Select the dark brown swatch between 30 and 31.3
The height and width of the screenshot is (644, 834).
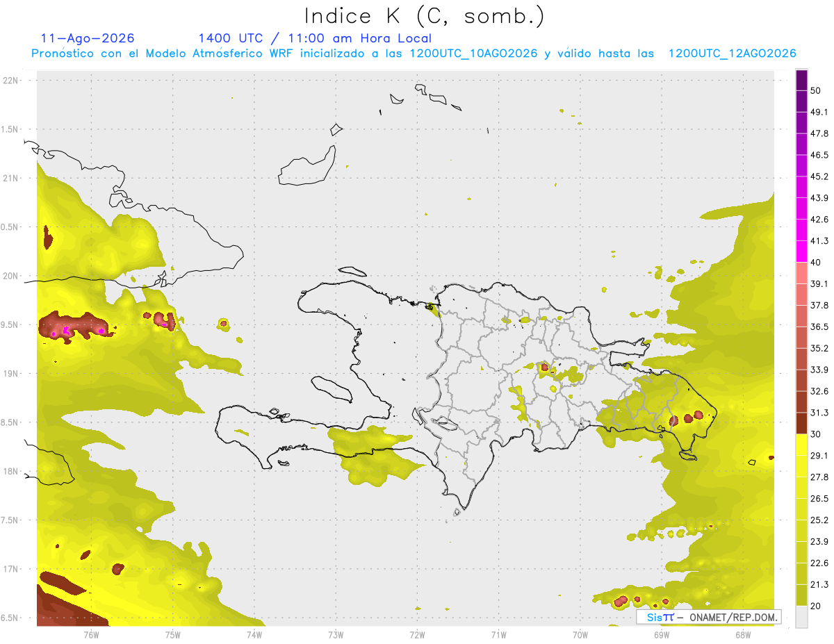pyautogui.click(x=801, y=423)
